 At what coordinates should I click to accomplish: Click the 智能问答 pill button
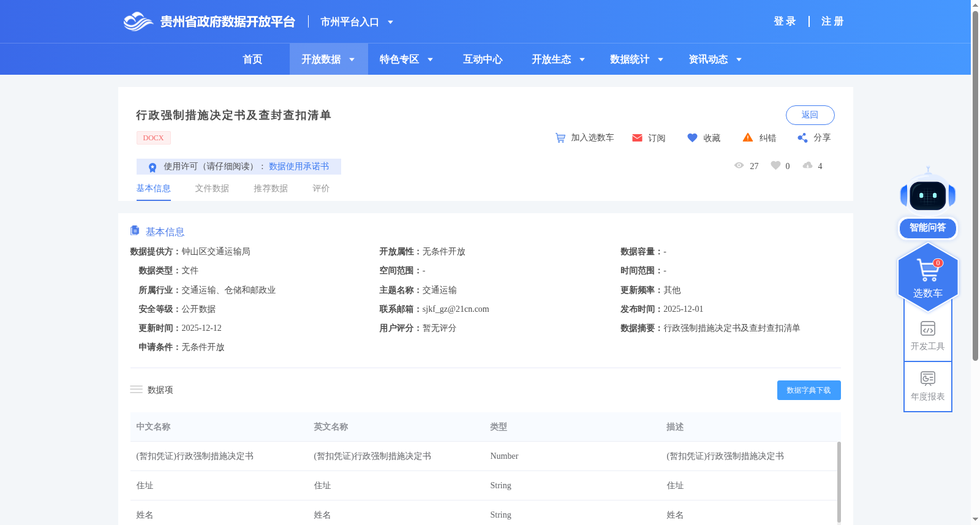point(928,228)
